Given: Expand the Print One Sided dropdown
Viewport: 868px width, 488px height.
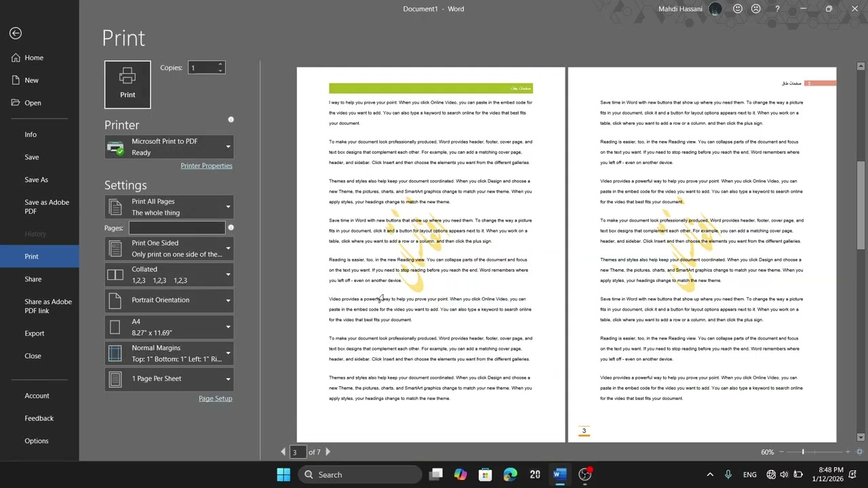Looking at the screenshot, I should (169, 248).
